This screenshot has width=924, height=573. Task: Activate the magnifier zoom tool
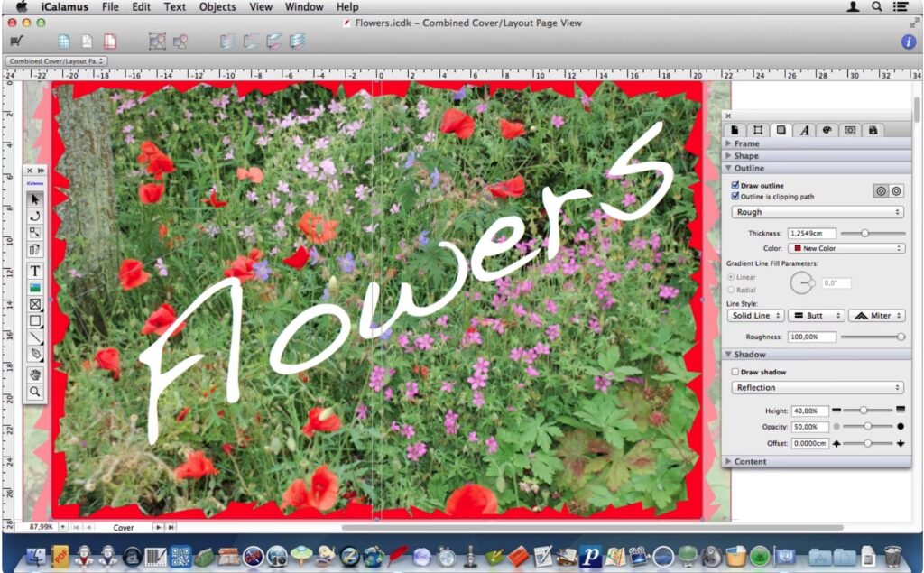35,392
